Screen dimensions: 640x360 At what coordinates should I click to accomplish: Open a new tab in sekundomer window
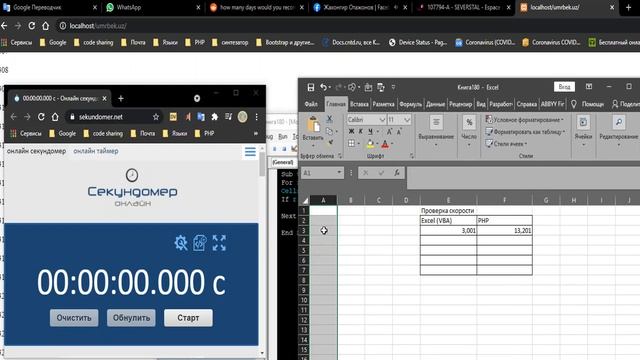(x=121, y=98)
